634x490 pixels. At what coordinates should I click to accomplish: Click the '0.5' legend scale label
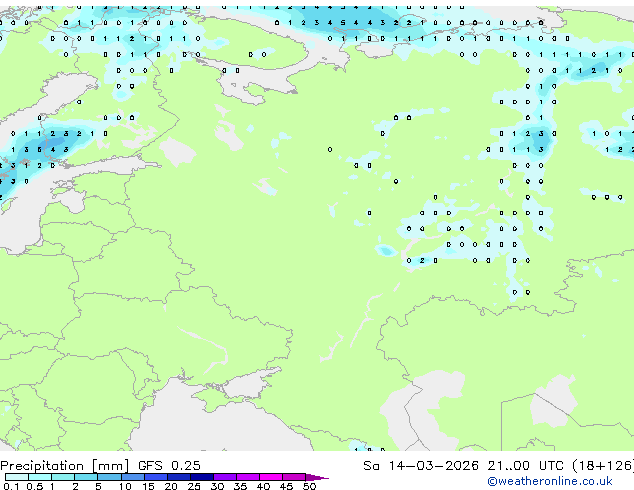pyautogui.click(x=35, y=486)
